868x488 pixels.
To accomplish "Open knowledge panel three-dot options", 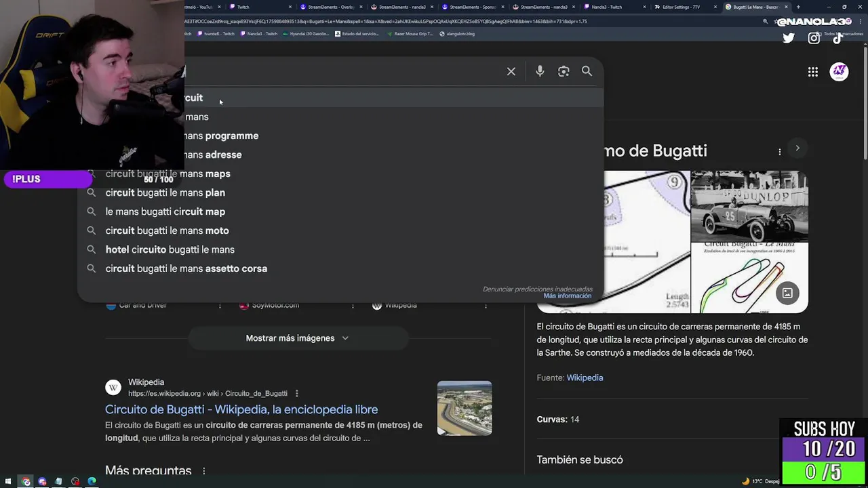I will click(779, 151).
